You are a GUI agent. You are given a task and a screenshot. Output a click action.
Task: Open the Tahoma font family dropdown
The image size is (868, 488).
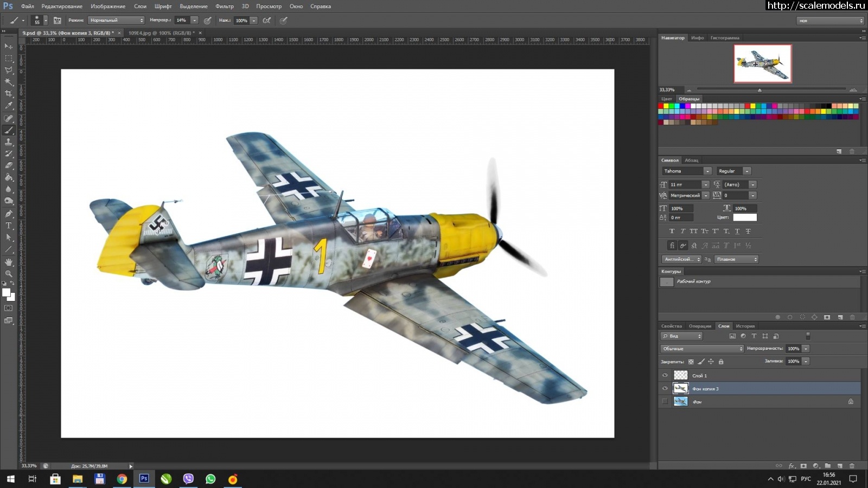707,171
